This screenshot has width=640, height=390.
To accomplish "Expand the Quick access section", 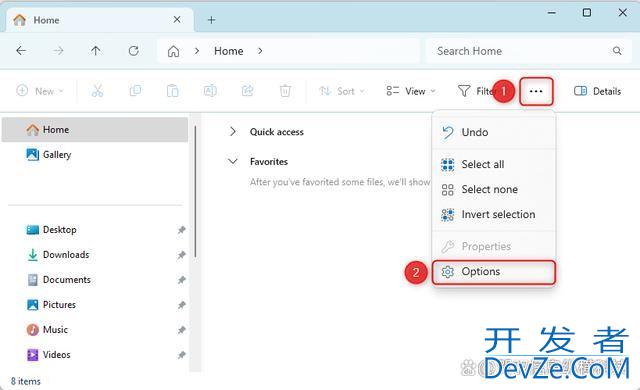I will point(233,131).
